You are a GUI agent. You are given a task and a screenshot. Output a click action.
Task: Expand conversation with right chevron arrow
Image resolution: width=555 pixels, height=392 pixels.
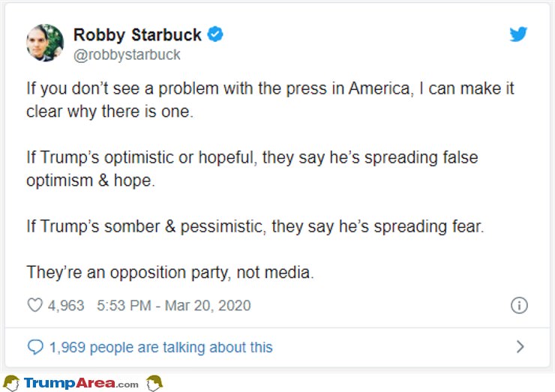coord(520,347)
